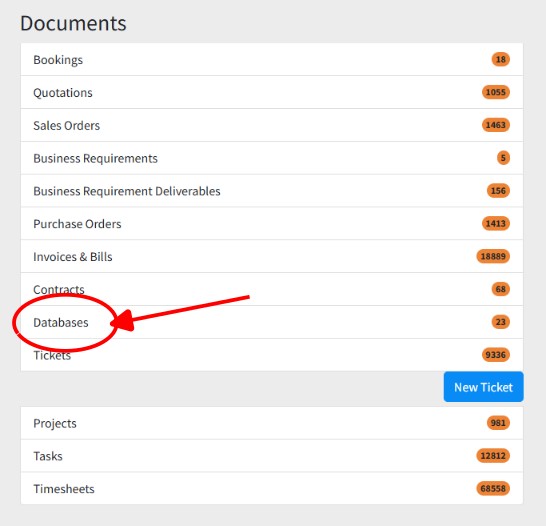Open the Quotations row
Screen dimensions: 546x526
pos(272,92)
